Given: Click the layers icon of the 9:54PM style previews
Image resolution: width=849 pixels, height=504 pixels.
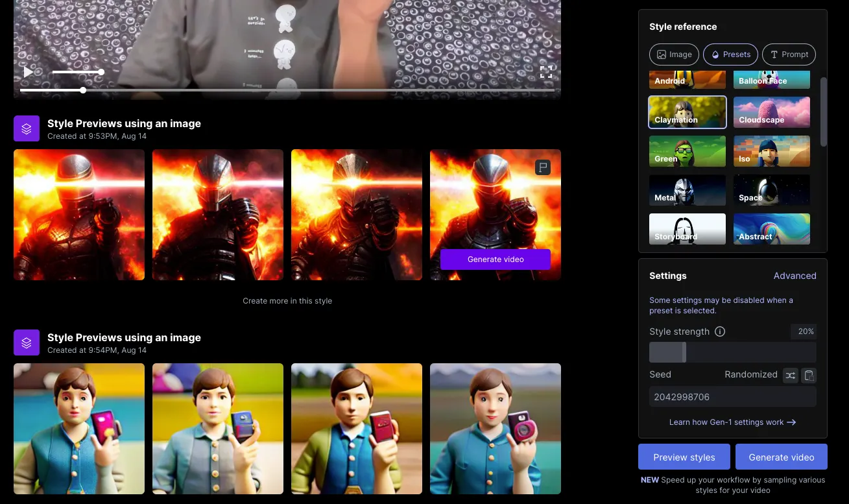Looking at the screenshot, I should (27, 342).
